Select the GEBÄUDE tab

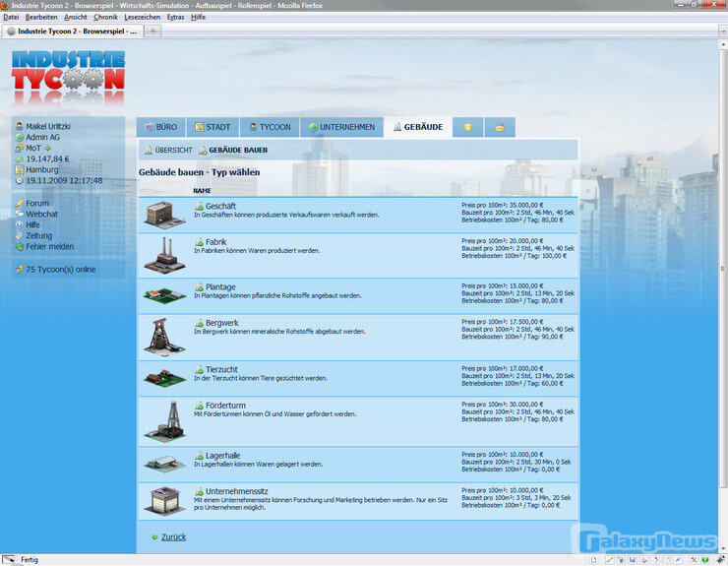pos(418,127)
